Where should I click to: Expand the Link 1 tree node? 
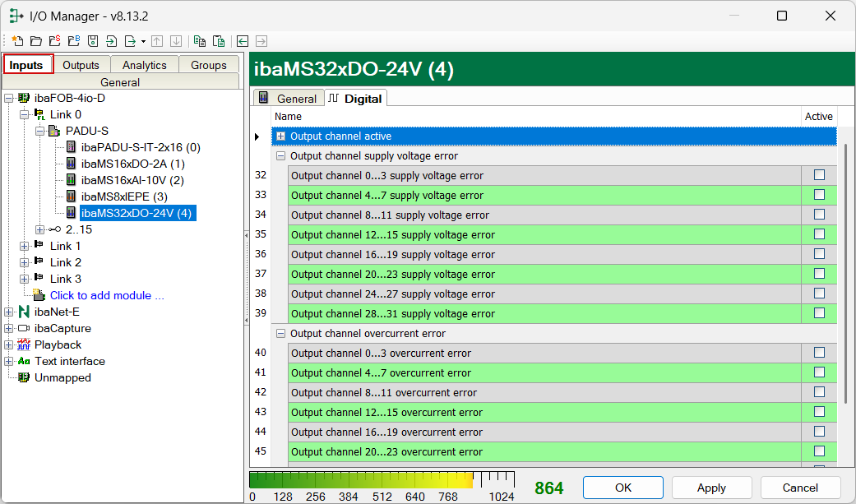[x=24, y=246]
